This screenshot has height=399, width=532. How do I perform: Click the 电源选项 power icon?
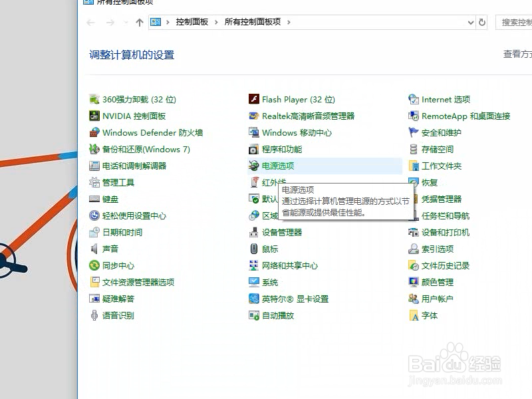pos(254,166)
